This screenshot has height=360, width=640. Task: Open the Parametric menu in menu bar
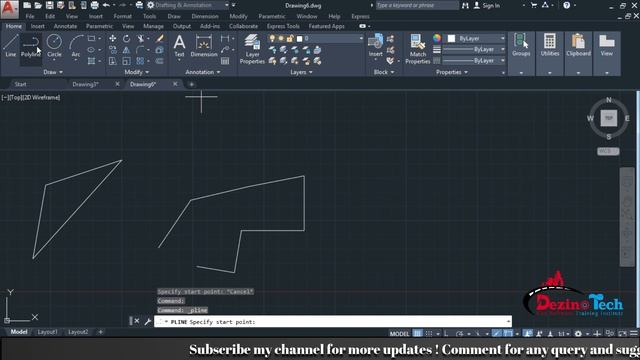272,16
